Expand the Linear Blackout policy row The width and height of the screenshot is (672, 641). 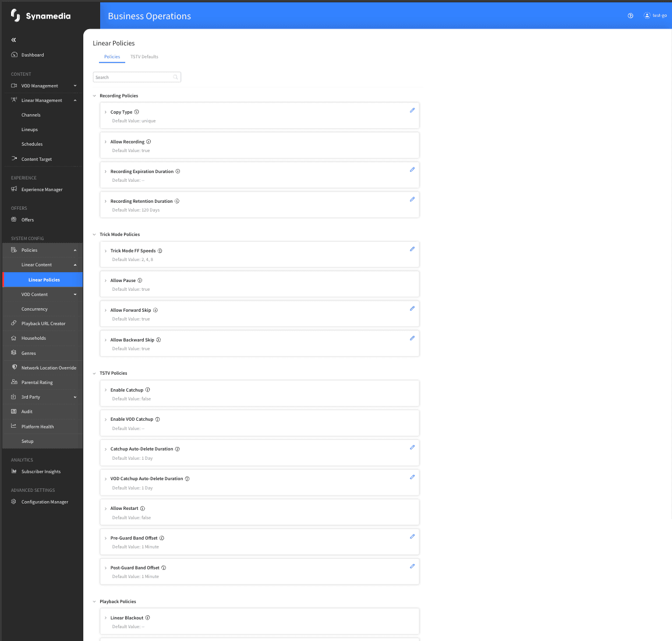click(105, 618)
